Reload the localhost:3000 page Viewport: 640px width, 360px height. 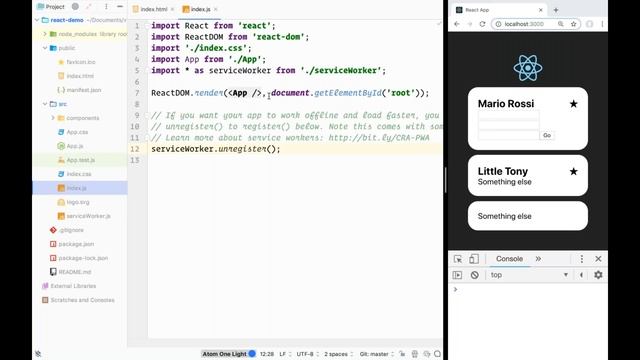482,24
